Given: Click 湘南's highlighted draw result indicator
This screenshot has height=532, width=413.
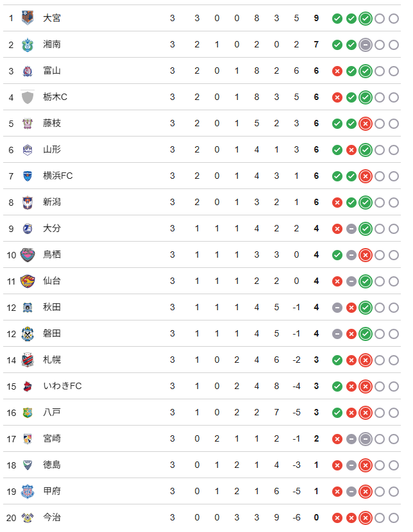Looking at the screenshot, I should coord(366,45).
